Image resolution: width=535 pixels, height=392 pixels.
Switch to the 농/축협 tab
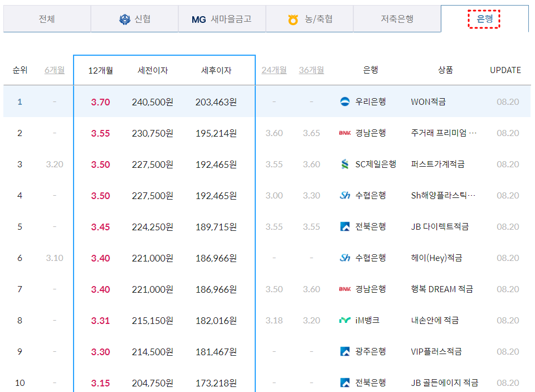coord(309,19)
